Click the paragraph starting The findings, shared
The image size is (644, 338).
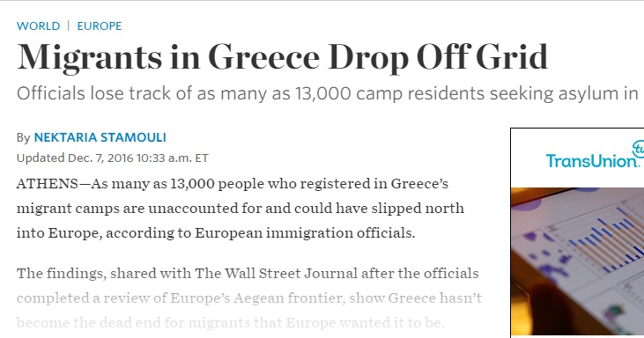pos(249,298)
